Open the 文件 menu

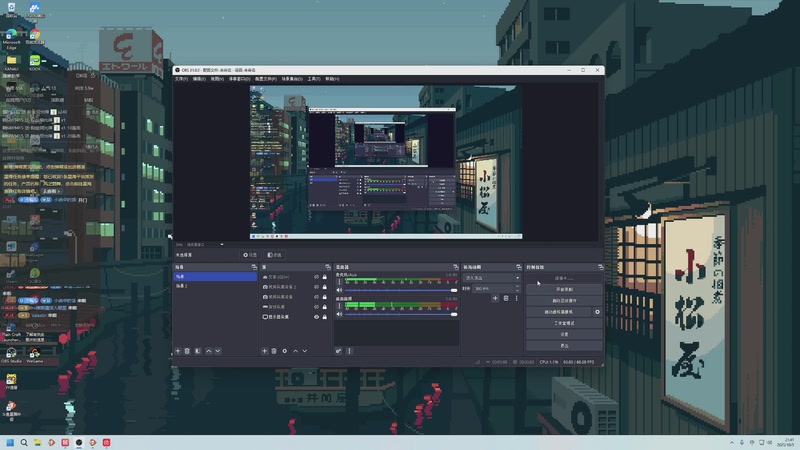coord(181,79)
